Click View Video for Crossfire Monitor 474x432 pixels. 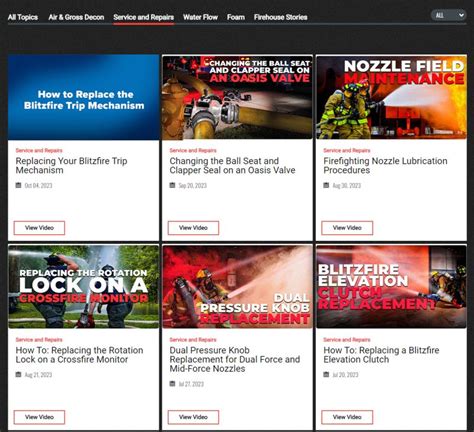(39, 417)
